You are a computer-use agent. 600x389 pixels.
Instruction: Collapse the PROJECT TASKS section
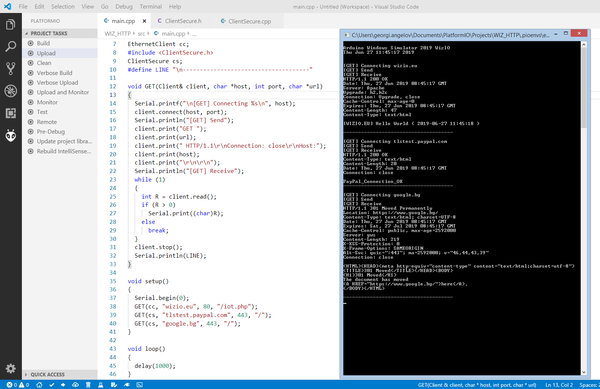pyautogui.click(x=60, y=33)
